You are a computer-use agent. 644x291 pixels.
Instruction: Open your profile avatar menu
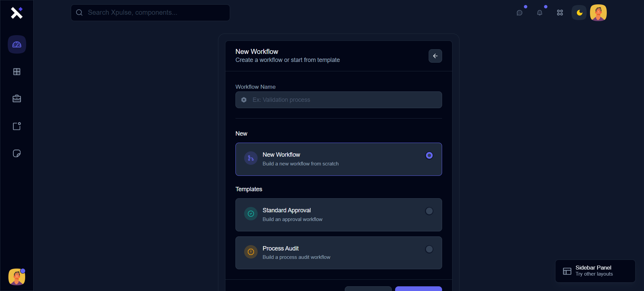click(x=598, y=13)
